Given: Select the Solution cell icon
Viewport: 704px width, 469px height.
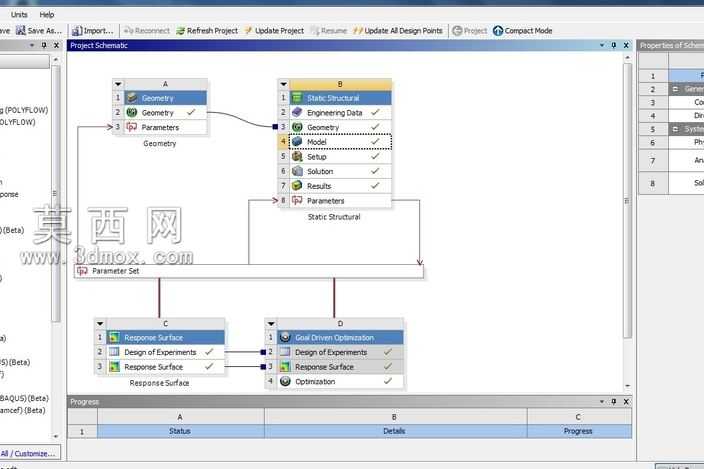Looking at the screenshot, I should pyautogui.click(x=297, y=171).
